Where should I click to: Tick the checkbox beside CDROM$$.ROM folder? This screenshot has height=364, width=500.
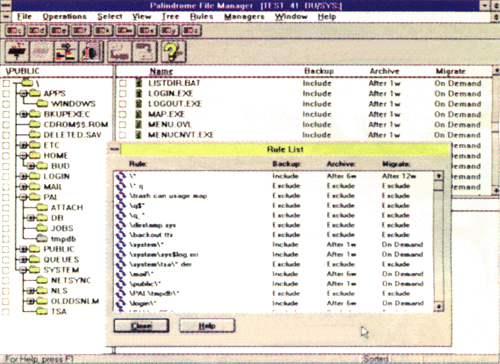point(6,125)
